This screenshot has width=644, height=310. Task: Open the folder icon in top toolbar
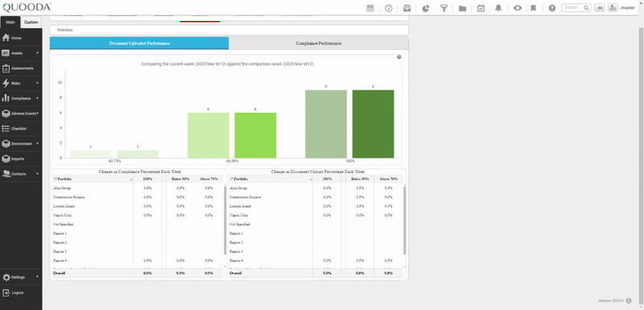click(x=462, y=8)
